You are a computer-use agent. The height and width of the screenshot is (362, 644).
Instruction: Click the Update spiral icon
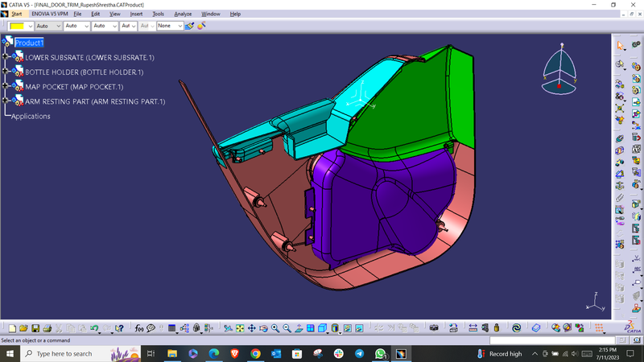(x=516, y=328)
